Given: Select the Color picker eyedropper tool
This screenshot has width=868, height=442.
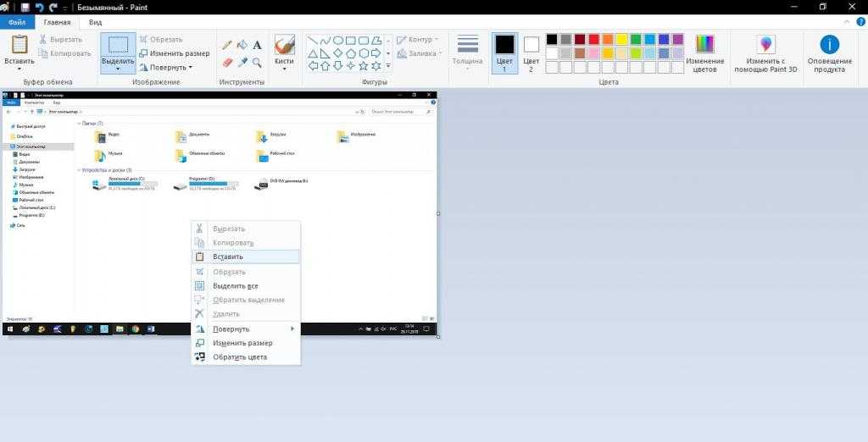Looking at the screenshot, I should [x=242, y=62].
